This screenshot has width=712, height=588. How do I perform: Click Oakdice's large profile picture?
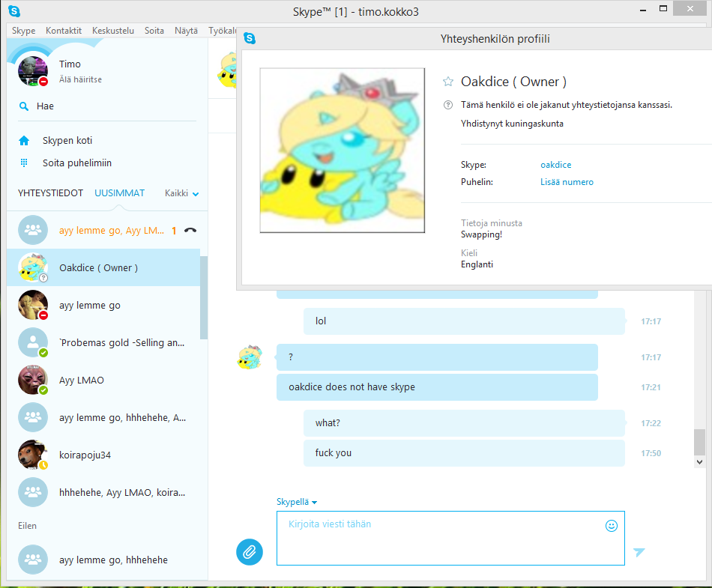[343, 150]
